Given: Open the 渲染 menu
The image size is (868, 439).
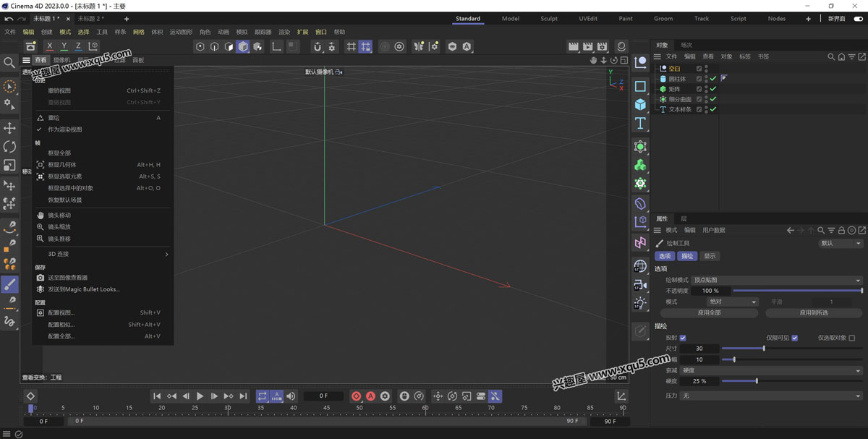Looking at the screenshot, I should click(284, 32).
